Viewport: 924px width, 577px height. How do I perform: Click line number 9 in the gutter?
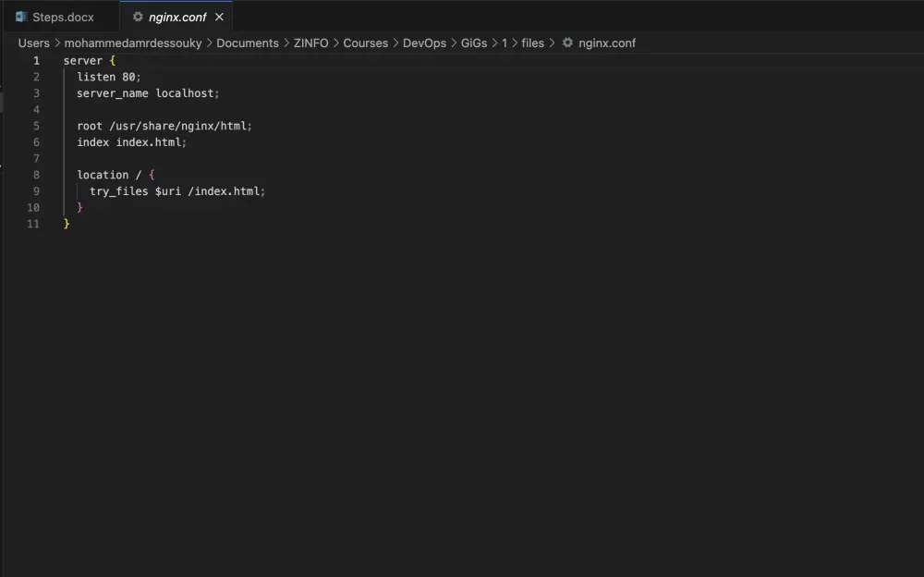pyautogui.click(x=36, y=190)
